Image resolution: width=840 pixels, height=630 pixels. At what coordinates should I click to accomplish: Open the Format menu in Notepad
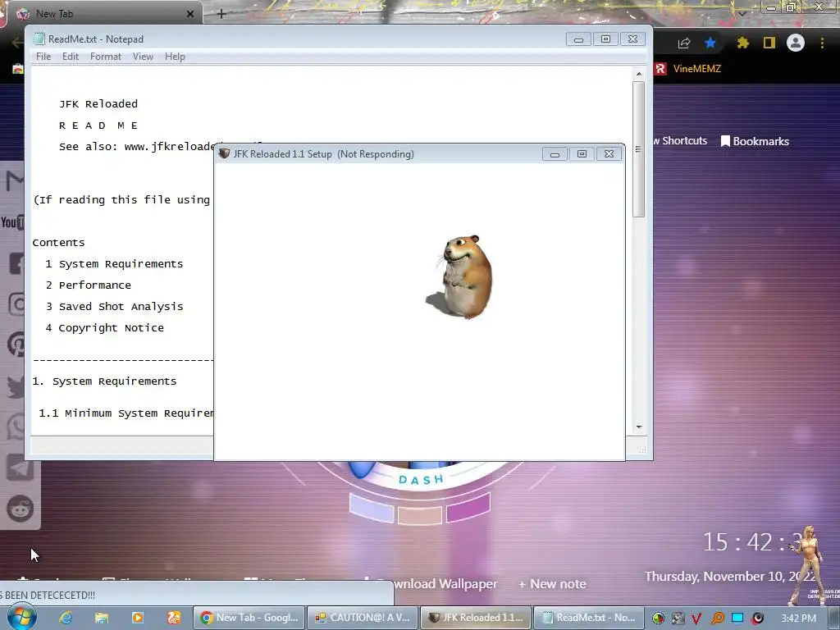click(x=106, y=57)
